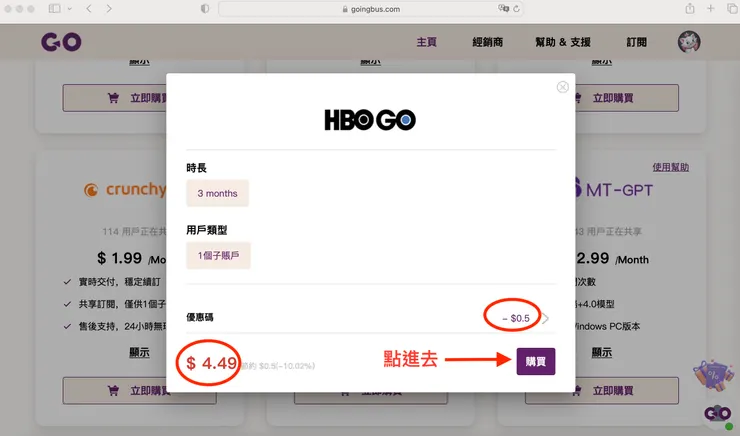Open the GO chat floating icon
This screenshot has width=740, height=436.
[717, 414]
